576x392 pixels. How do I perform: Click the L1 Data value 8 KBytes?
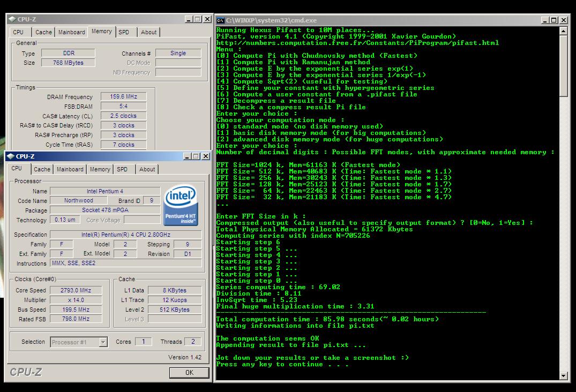(x=175, y=290)
